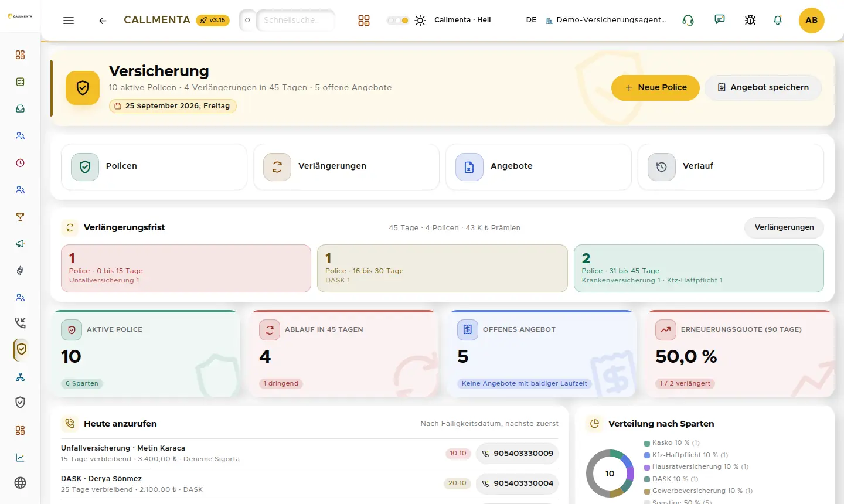
Task: Click the Schnellsuche search field
Action: tap(295, 21)
